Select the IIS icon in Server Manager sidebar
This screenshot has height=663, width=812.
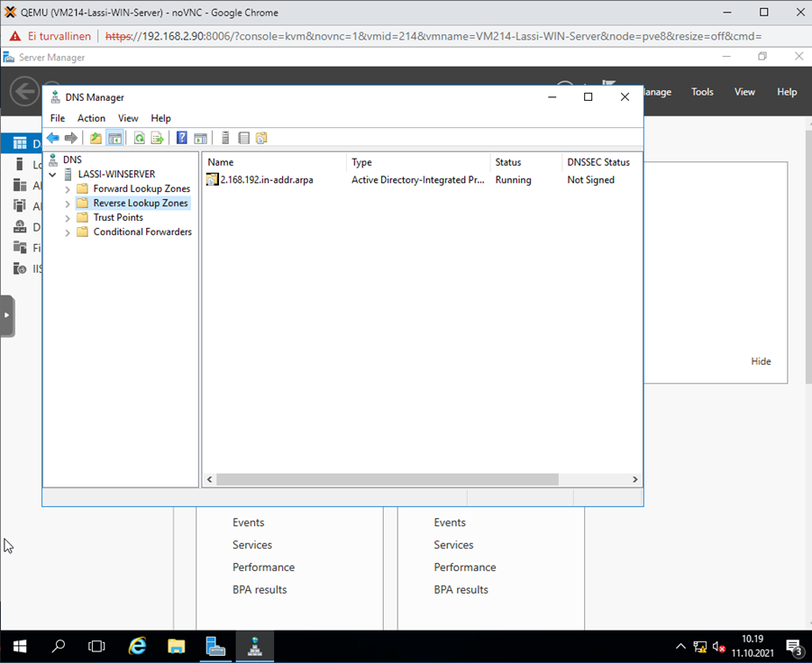click(x=20, y=268)
